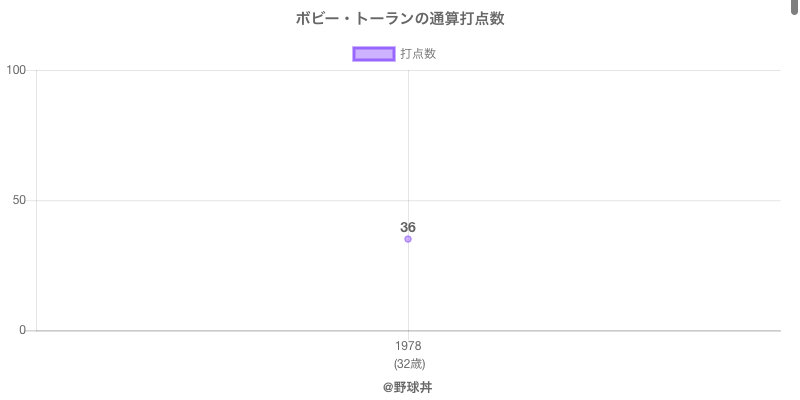Viewport: 800px width, 400px height.
Task: Click the 100 y-axis label
Action: point(17,70)
